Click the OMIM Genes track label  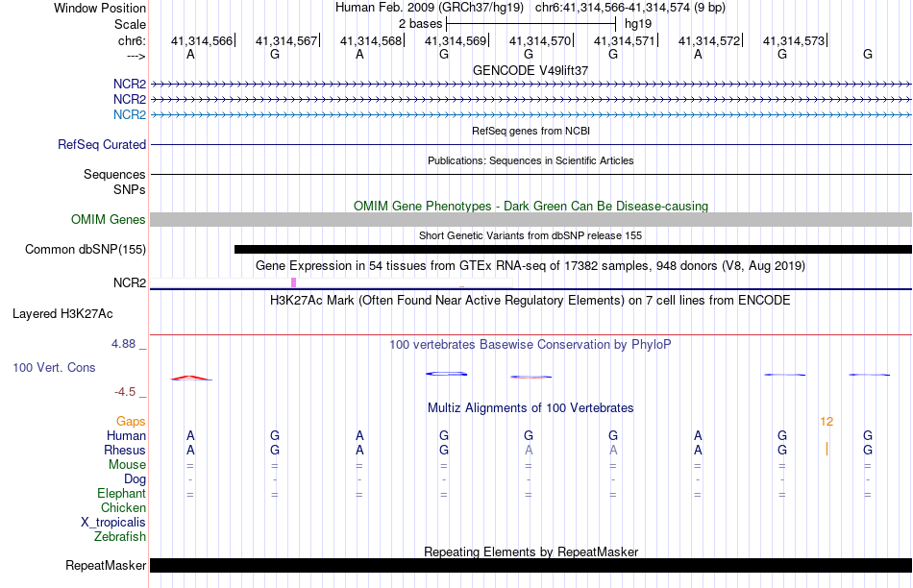109,219
